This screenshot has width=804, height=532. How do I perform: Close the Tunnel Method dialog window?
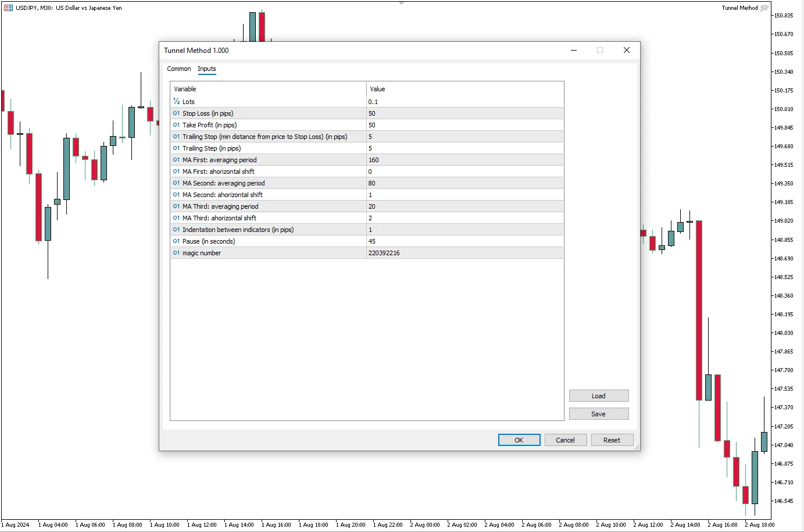(x=627, y=50)
